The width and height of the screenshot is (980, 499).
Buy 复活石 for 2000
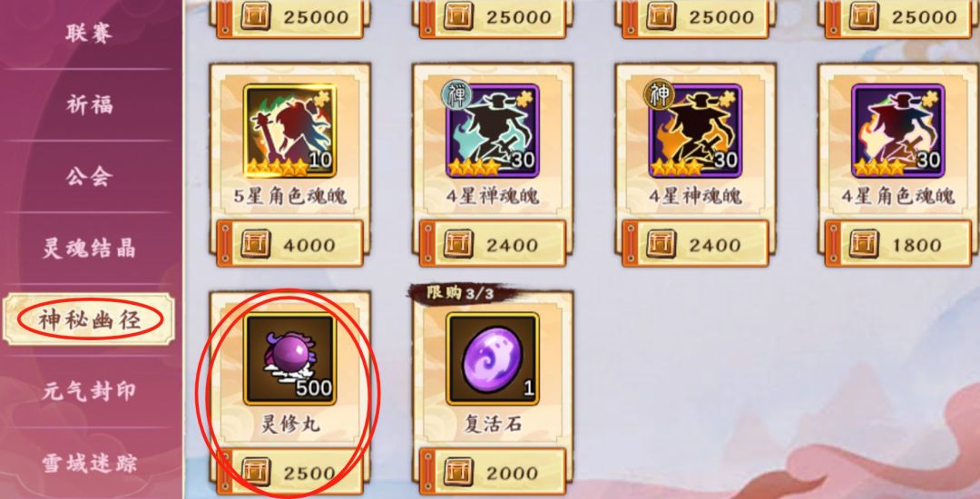pyautogui.click(x=493, y=472)
